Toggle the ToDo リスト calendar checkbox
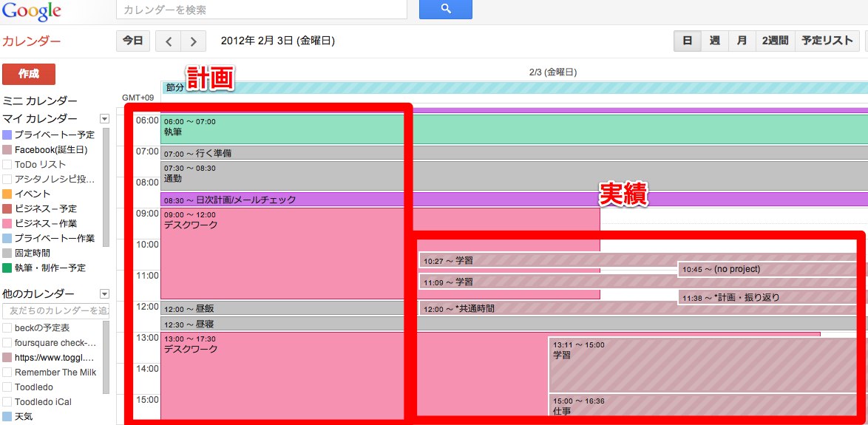Screen dimensions: 868x425 click(7, 165)
